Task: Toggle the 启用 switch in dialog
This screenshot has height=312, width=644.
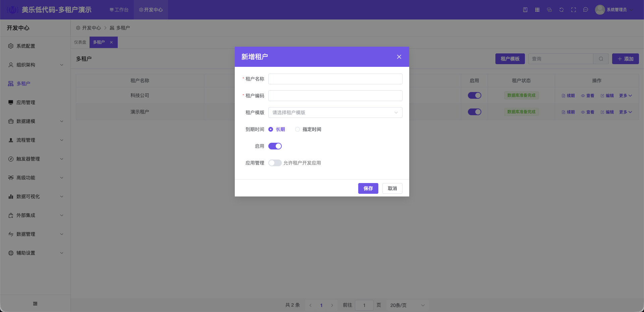Action: coord(275,146)
